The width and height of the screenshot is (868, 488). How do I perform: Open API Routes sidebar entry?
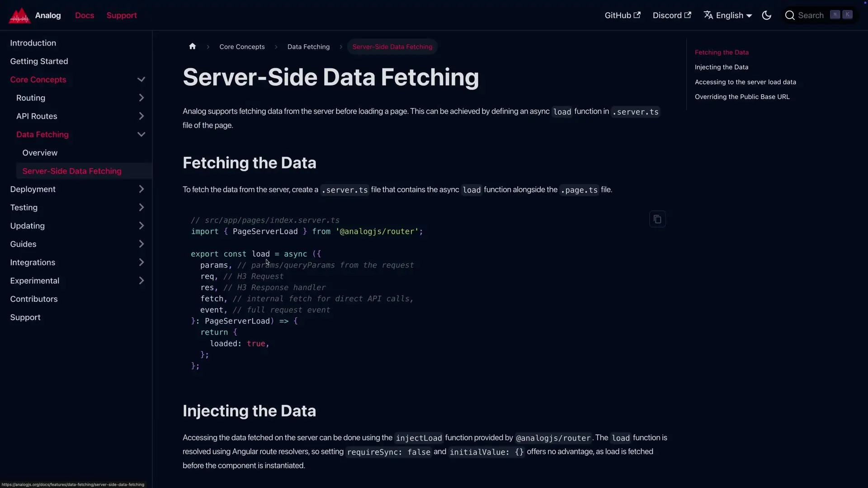(x=37, y=116)
